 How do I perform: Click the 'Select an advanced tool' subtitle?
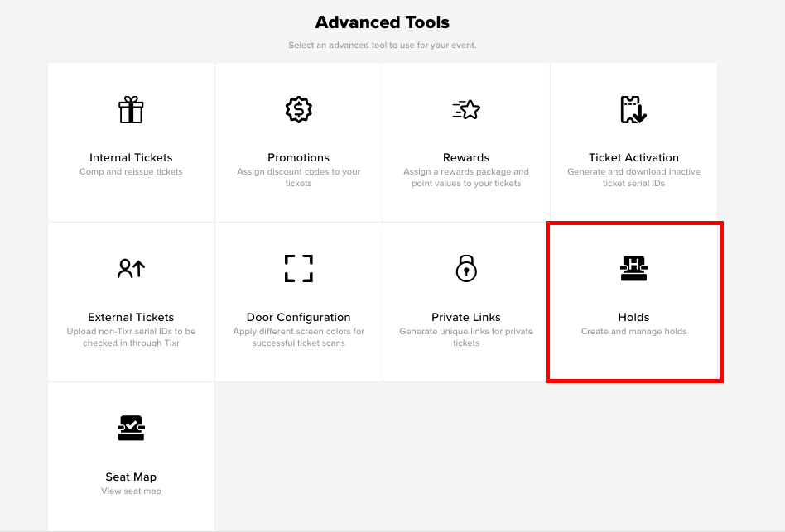point(383,45)
